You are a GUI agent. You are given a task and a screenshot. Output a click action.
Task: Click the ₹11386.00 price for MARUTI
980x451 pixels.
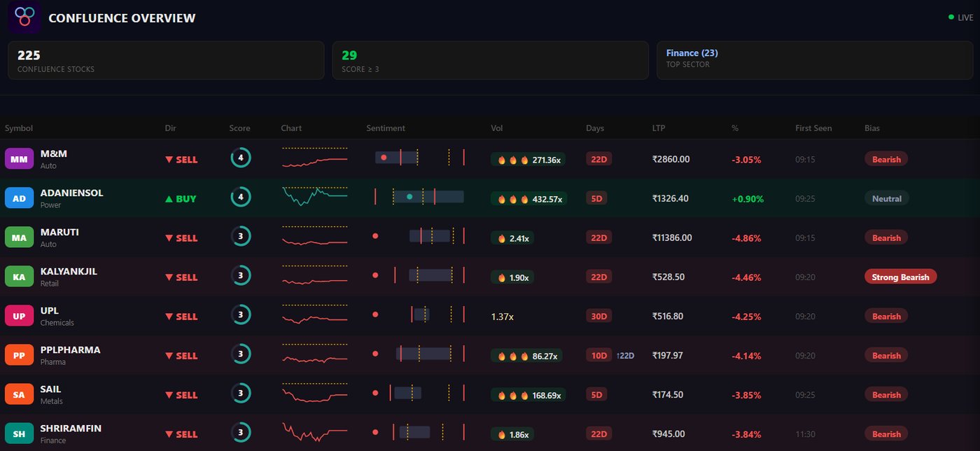(672, 237)
